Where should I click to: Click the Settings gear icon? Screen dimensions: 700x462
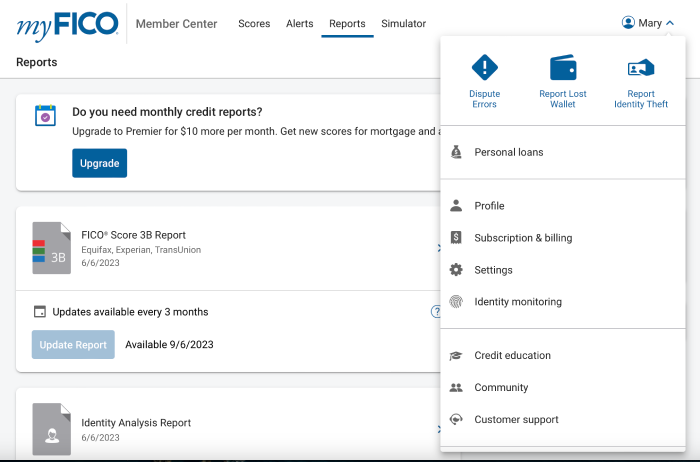click(456, 270)
